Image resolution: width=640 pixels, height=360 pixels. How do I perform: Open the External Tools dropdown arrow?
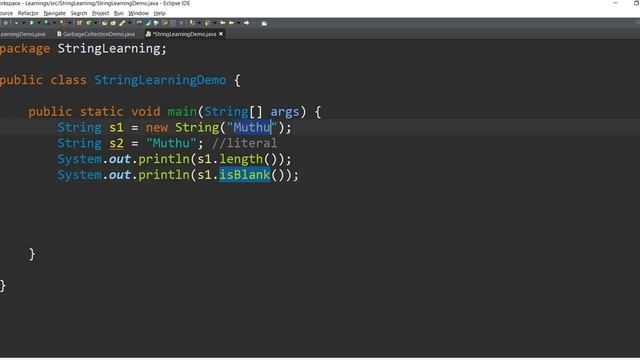click(69, 23)
